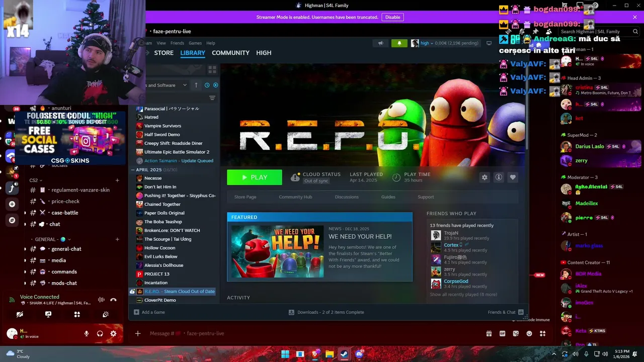Share your screen in Discord
Screen dimensions: 644x362
[48, 314]
